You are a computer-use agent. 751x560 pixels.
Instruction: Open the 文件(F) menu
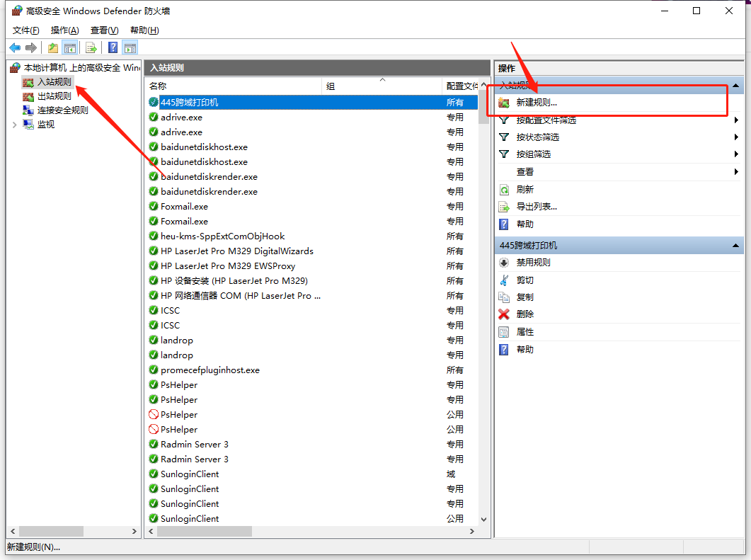[26, 30]
